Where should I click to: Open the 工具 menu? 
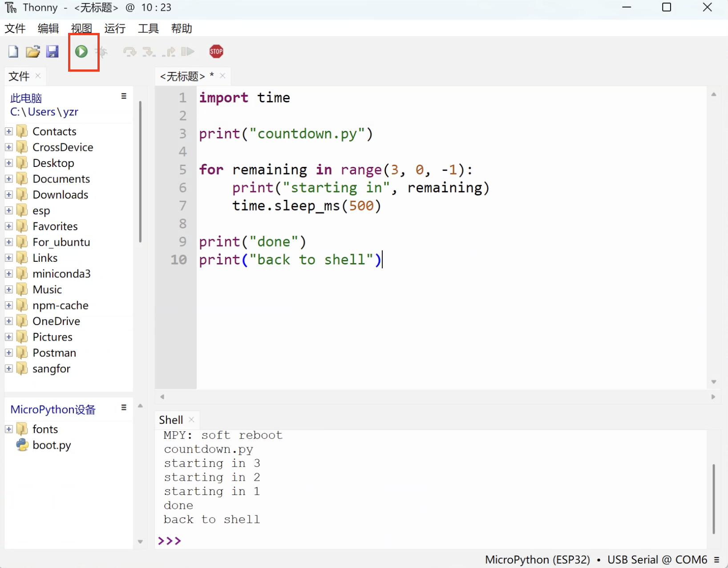148,28
